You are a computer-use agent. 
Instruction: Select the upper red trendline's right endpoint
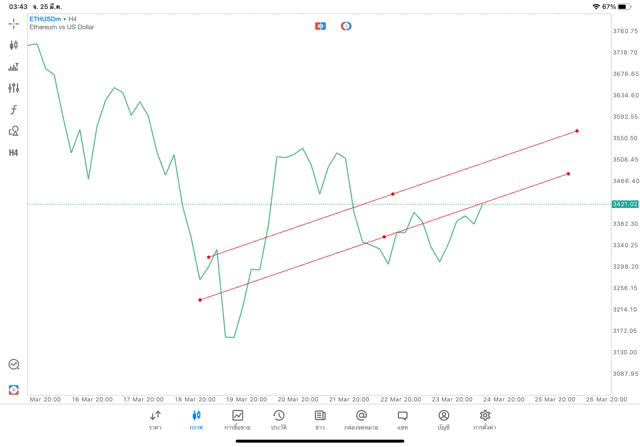click(x=577, y=131)
